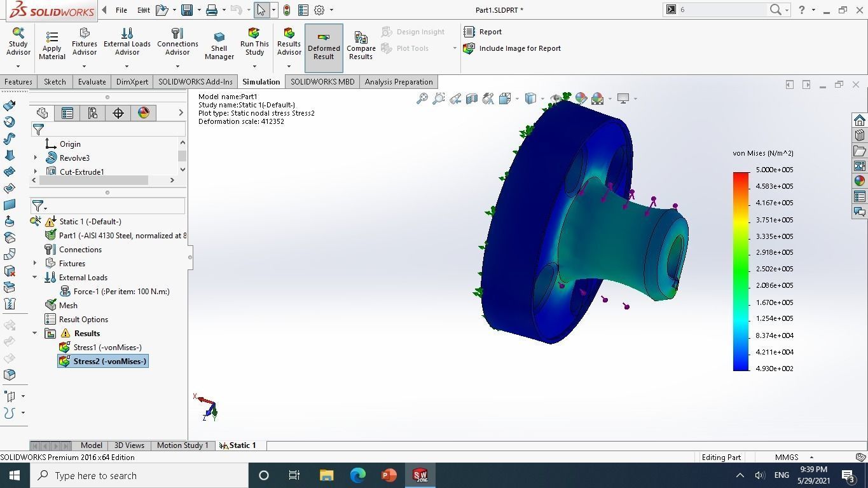The height and width of the screenshot is (488, 868).
Task: Expand the Revolve3 feature node
Action: pos(36,158)
